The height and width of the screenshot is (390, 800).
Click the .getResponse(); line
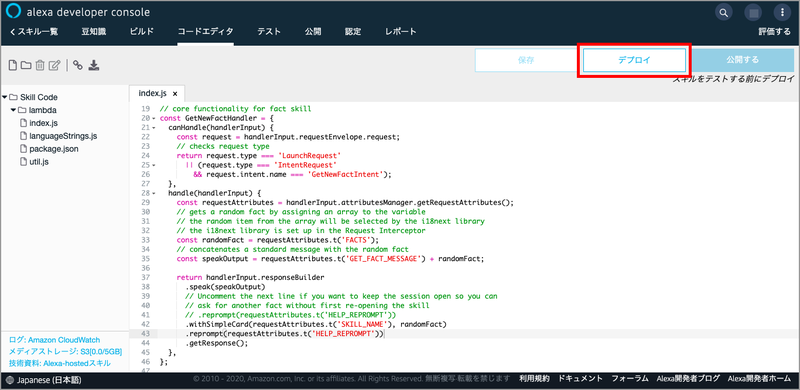tap(216, 344)
